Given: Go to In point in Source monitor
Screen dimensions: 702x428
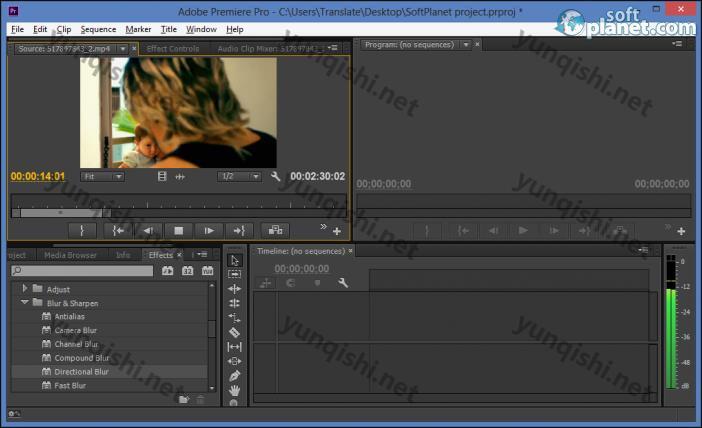Looking at the screenshot, I should click(x=118, y=231).
